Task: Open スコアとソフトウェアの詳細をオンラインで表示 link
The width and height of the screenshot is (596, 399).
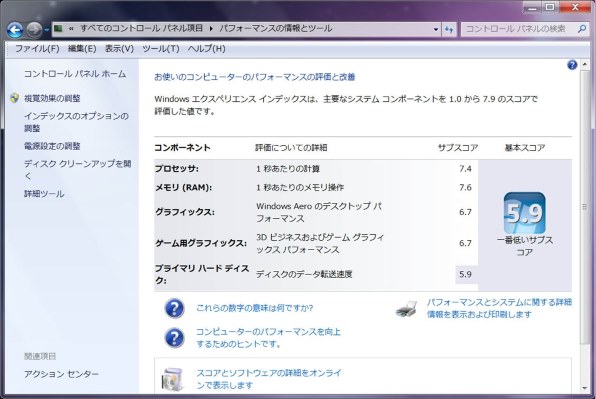Action: point(269,379)
